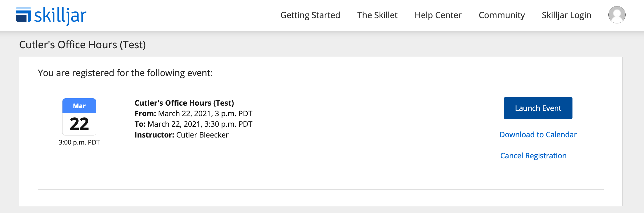Viewport: 644px width, 213px height.
Task: Click the skilljar wordmark text
Action: pyautogui.click(x=60, y=16)
